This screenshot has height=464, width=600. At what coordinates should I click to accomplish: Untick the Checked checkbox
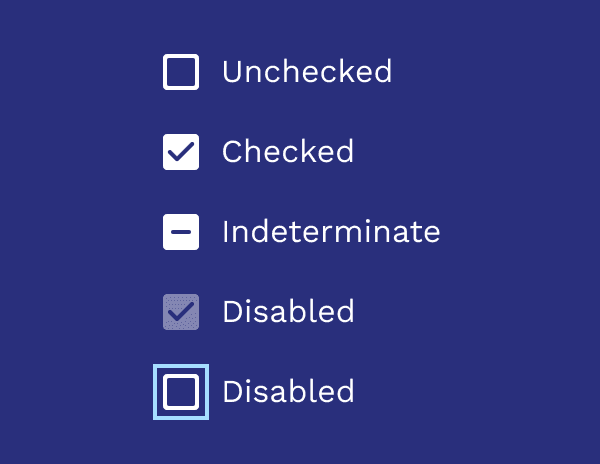pos(181,152)
